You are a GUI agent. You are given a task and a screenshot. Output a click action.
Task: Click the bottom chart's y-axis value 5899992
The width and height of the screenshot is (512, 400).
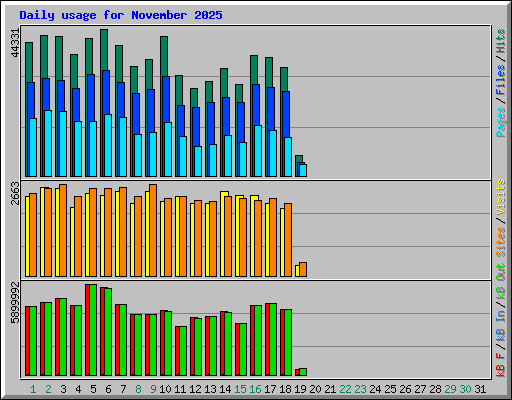pyautogui.click(x=15, y=303)
